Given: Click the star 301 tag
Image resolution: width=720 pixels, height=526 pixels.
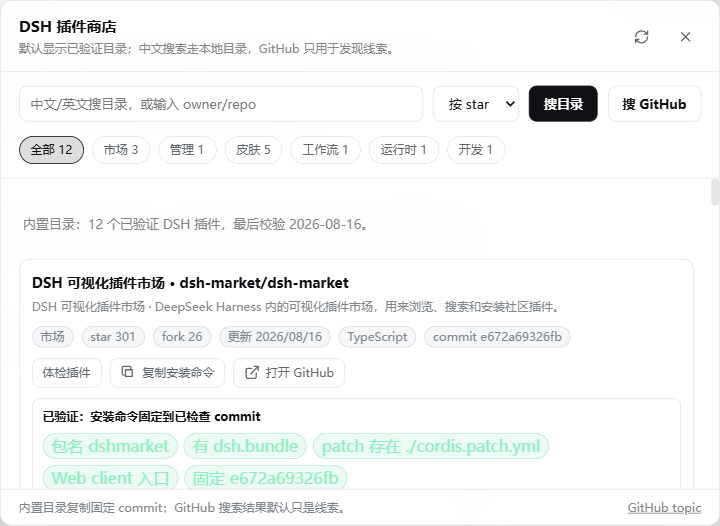Looking at the screenshot, I should click(113, 337).
